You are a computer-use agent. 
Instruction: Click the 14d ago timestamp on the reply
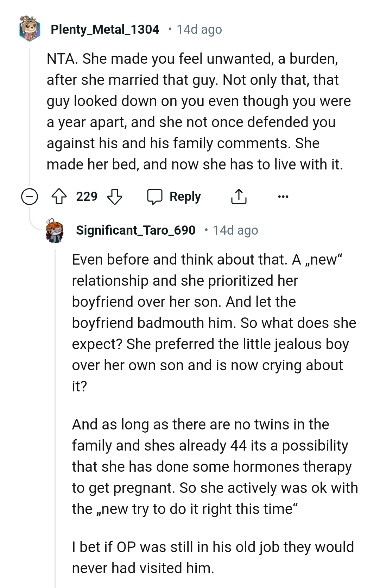coord(235,230)
